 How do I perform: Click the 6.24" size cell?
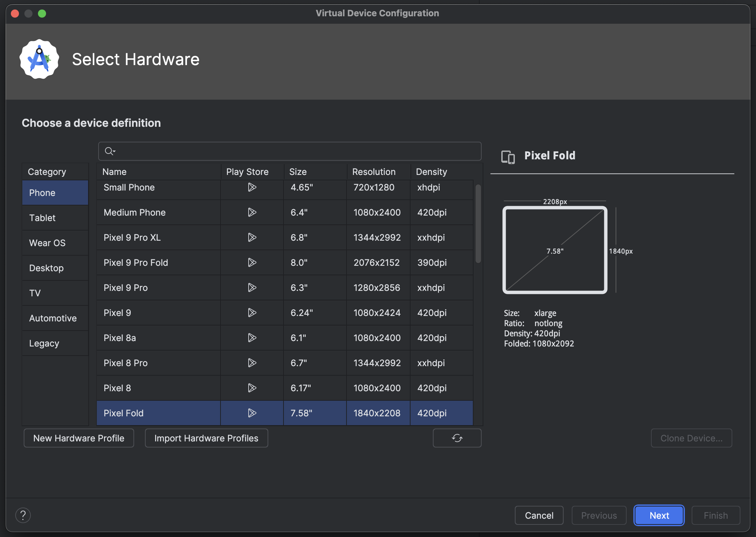[x=315, y=313]
